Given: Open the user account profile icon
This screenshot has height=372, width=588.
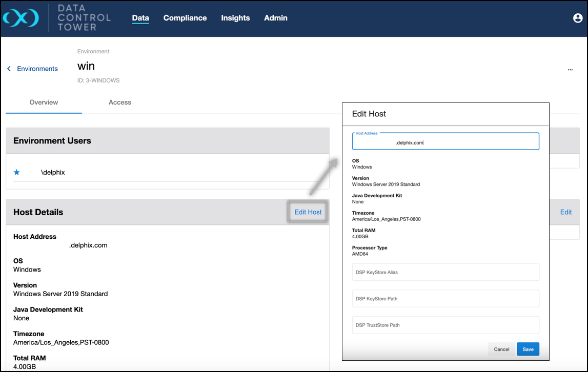Looking at the screenshot, I should tap(577, 18).
